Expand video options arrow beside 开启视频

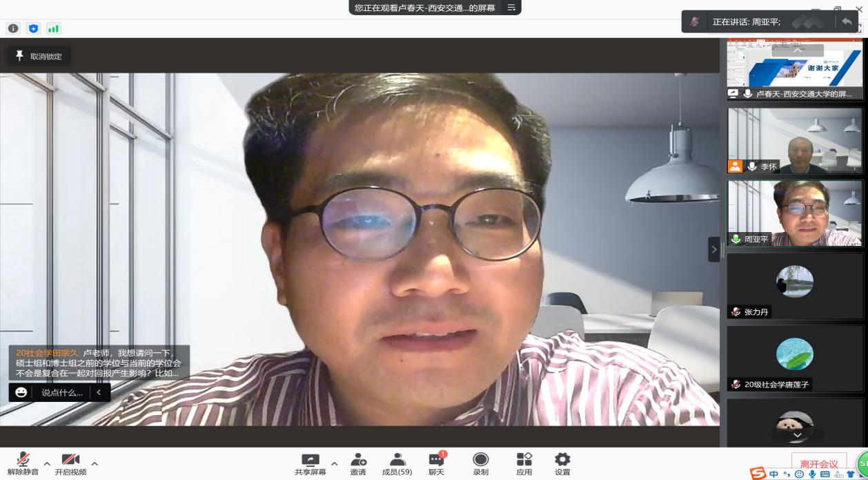(95, 463)
